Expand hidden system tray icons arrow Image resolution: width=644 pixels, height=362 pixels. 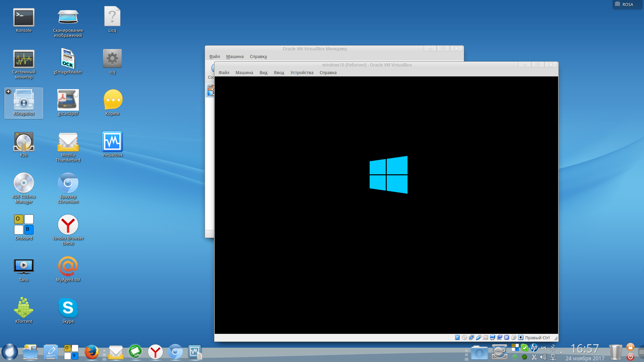pos(561,353)
